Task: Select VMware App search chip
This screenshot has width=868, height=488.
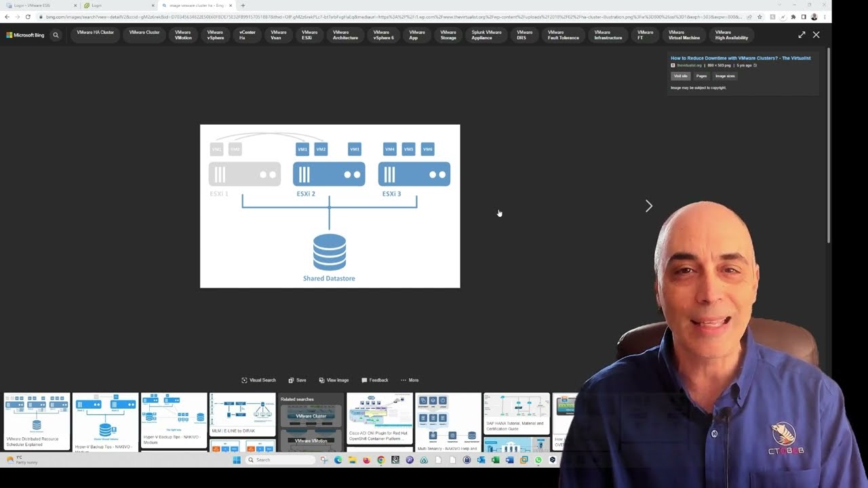Action: (x=417, y=35)
